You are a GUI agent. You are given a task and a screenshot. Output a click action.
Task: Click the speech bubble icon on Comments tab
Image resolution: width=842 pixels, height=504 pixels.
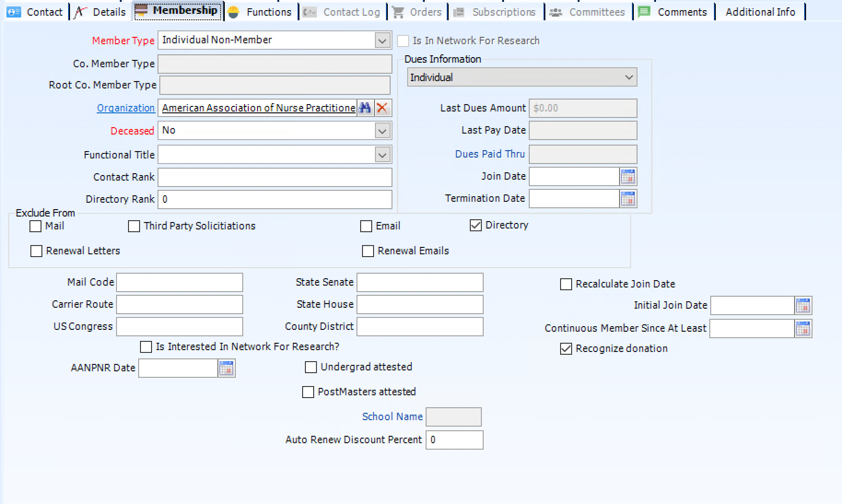(x=643, y=12)
